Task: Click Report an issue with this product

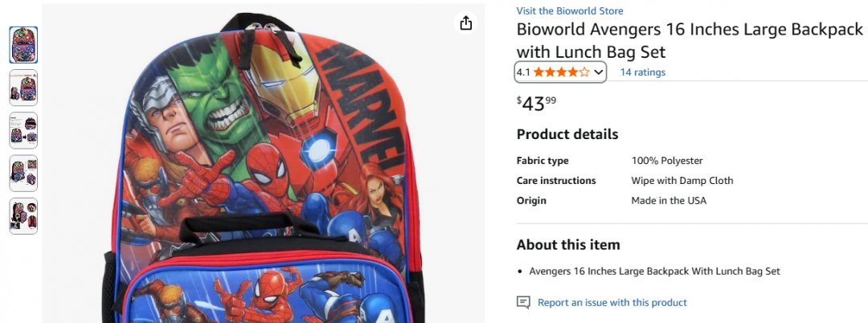Action: pyautogui.click(x=612, y=303)
